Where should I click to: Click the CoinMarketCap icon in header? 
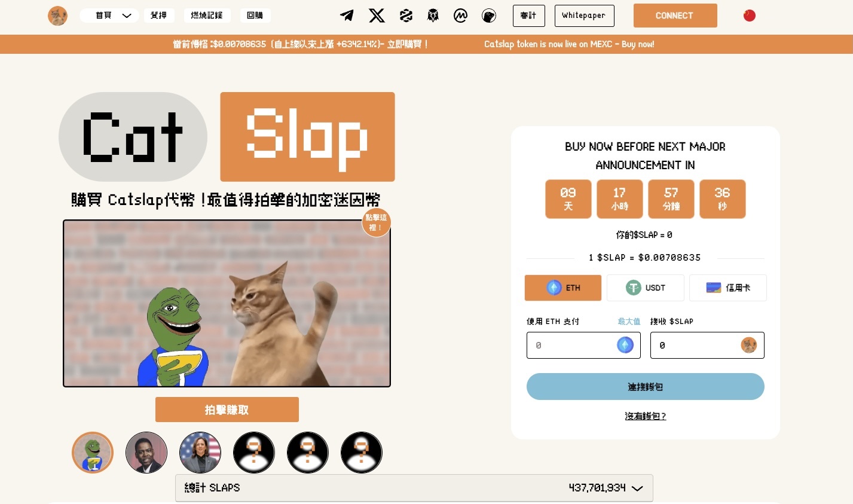tap(460, 16)
